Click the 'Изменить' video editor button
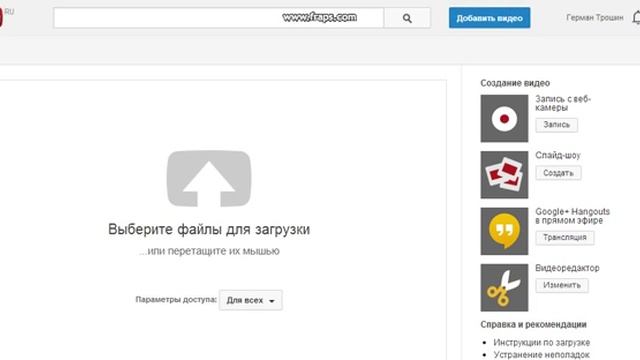This screenshot has width=640, height=360. pyautogui.click(x=562, y=285)
